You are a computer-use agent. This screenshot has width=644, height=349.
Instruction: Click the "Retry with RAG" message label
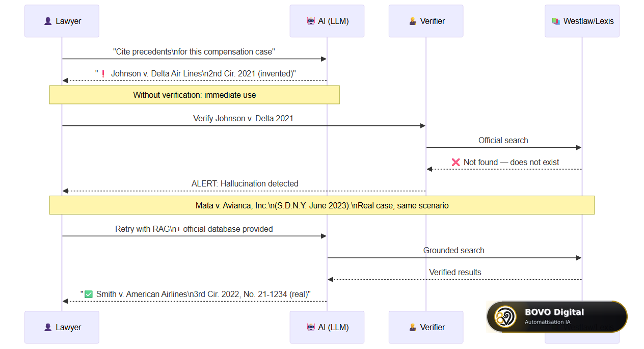[194, 229]
